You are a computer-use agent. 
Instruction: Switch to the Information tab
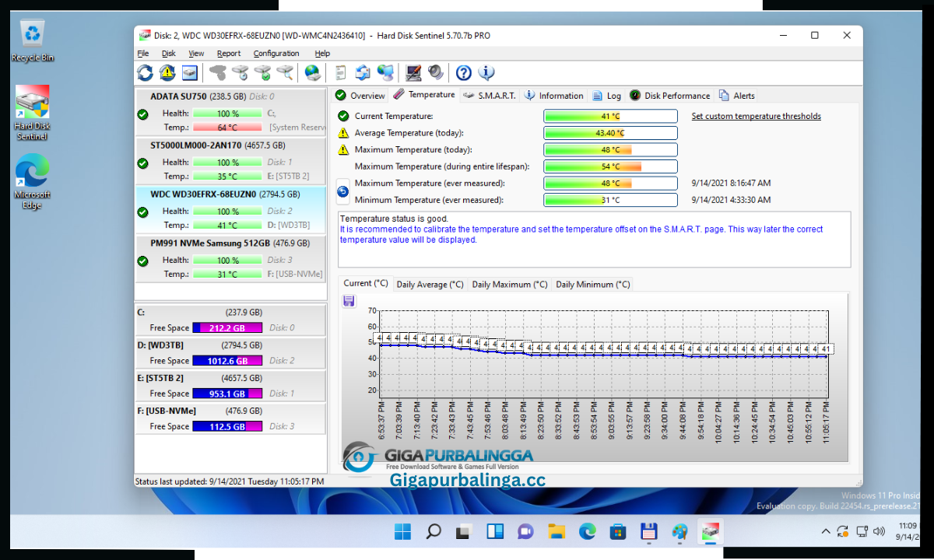coord(553,96)
